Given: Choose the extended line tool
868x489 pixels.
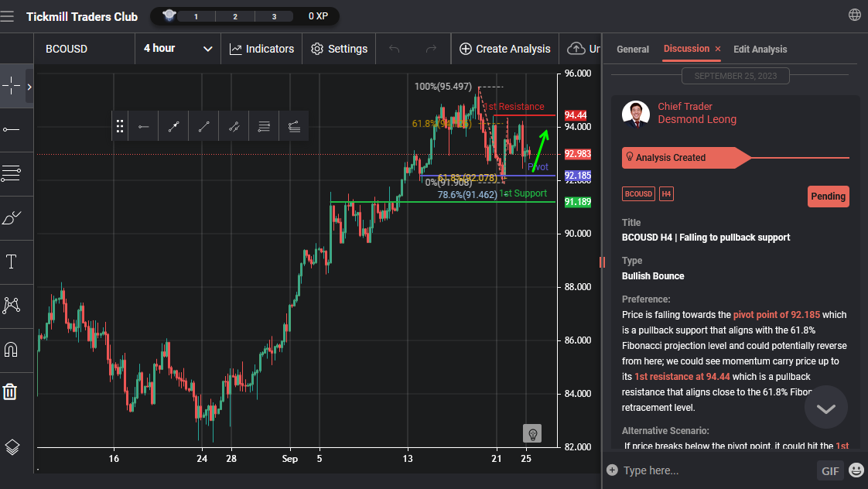Looking at the screenshot, I should (x=234, y=126).
